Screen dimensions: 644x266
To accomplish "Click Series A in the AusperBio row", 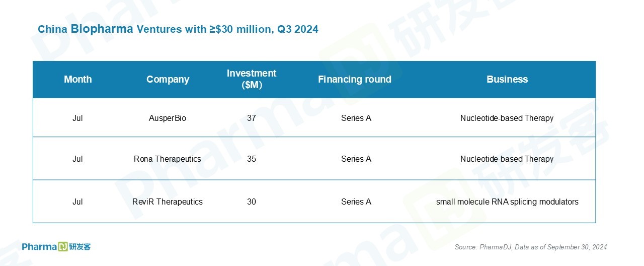I will (356, 118).
